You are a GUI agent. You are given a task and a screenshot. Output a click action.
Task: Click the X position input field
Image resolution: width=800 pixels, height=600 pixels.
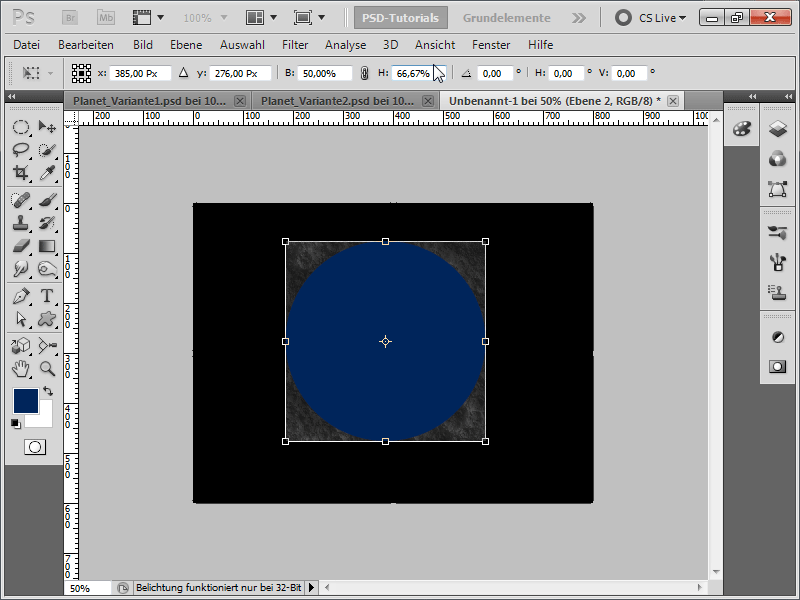(x=140, y=73)
